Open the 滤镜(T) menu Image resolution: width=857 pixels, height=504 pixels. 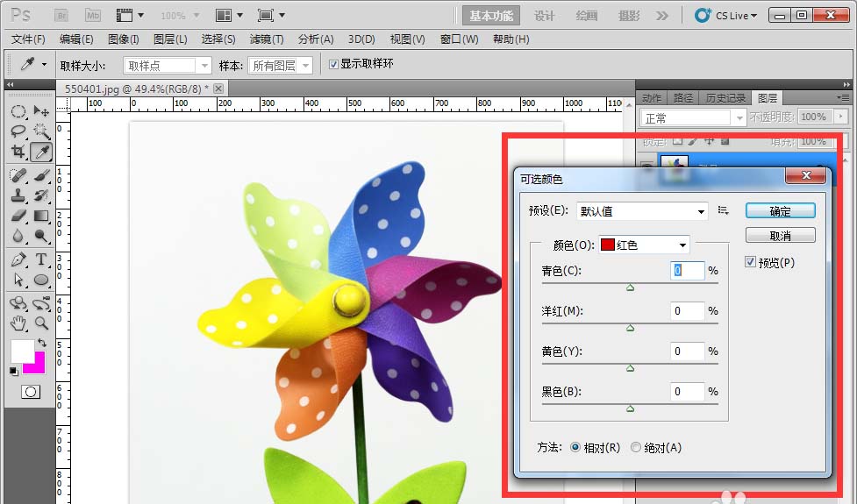(267, 39)
